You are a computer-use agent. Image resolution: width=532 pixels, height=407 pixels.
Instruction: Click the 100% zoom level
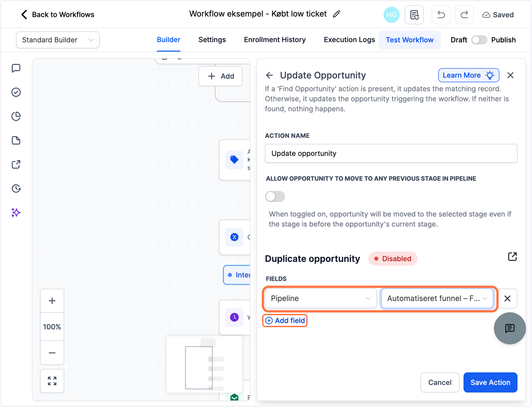pos(52,327)
